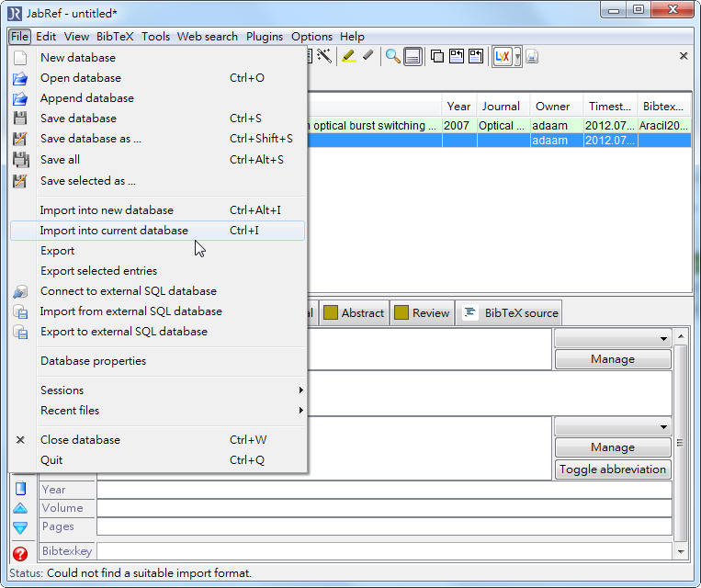Open Database properties from menu

pyautogui.click(x=157, y=361)
